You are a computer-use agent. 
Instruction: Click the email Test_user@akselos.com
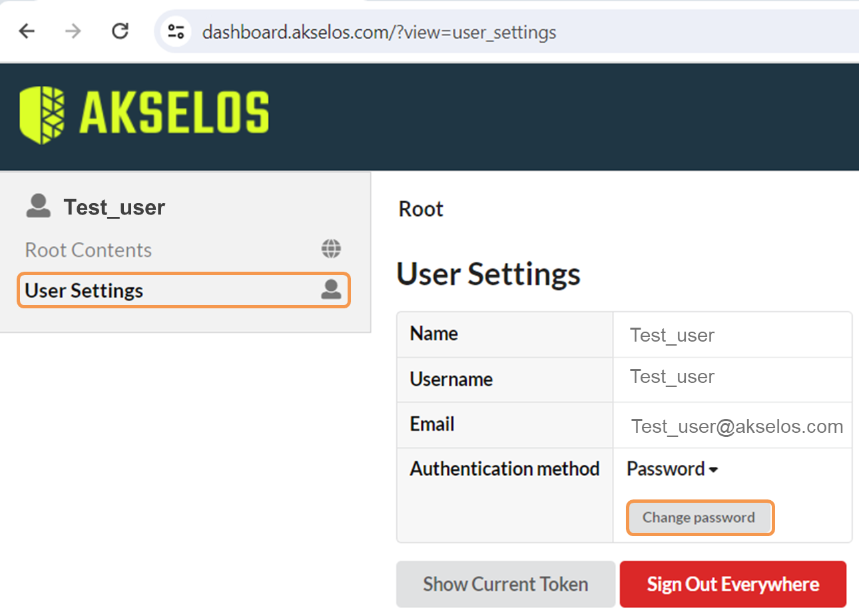(737, 426)
